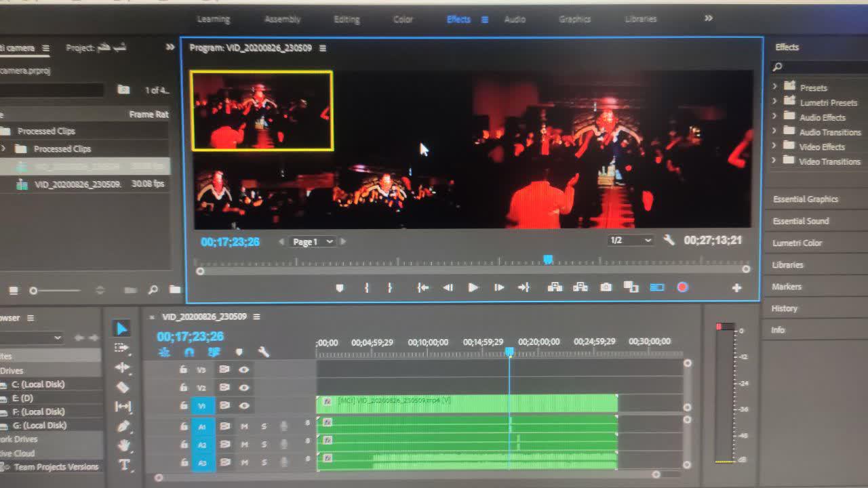Open Essential Graphics panel
The image size is (868, 488).
(x=806, y=199)
